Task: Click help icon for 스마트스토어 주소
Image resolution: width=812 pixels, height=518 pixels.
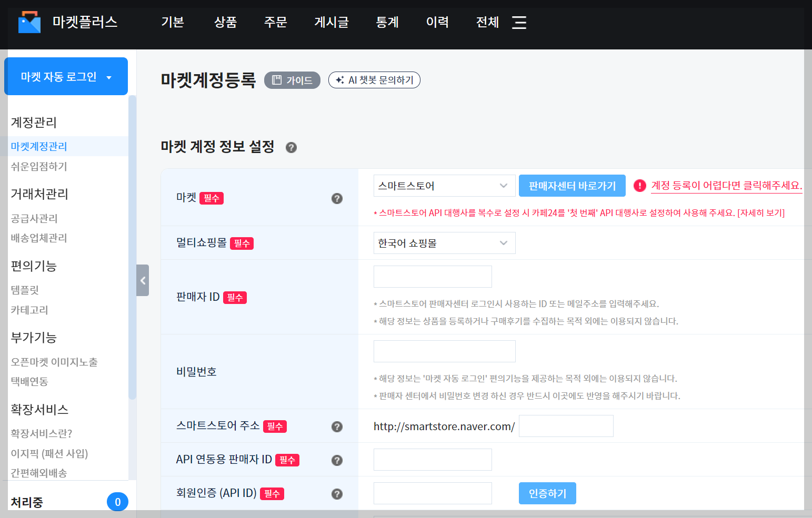Action: click(x=337, y=426)
